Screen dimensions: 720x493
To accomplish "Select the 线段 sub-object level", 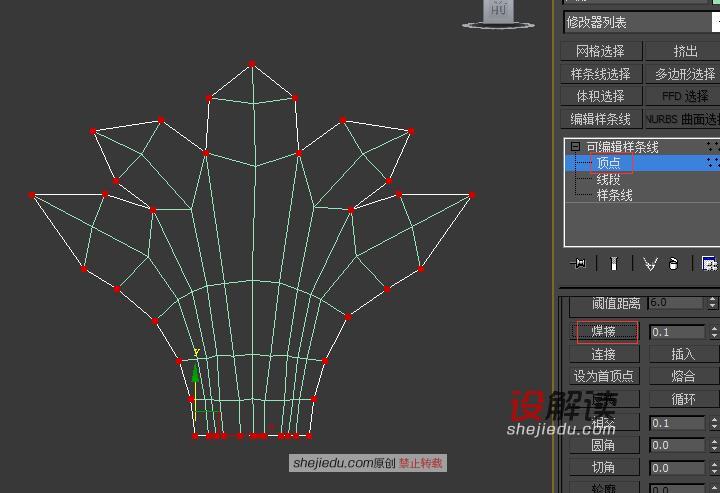I will (608, 179).
